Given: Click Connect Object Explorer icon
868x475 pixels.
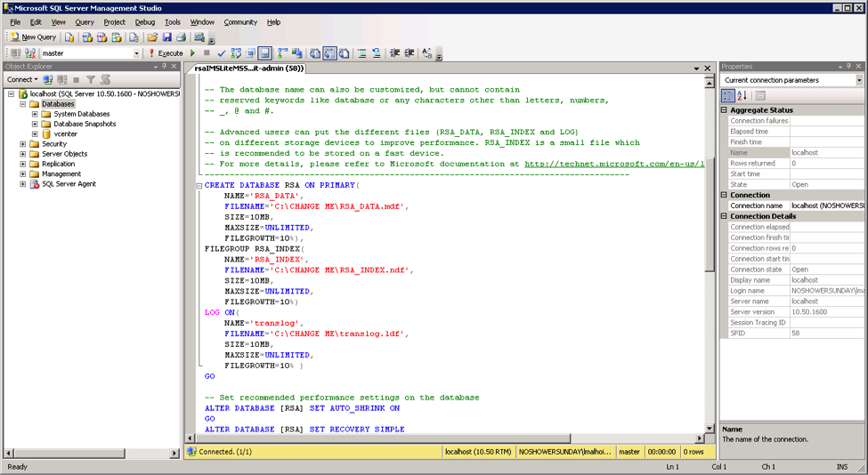Looking at the screenshot, I should pos(48,80).
